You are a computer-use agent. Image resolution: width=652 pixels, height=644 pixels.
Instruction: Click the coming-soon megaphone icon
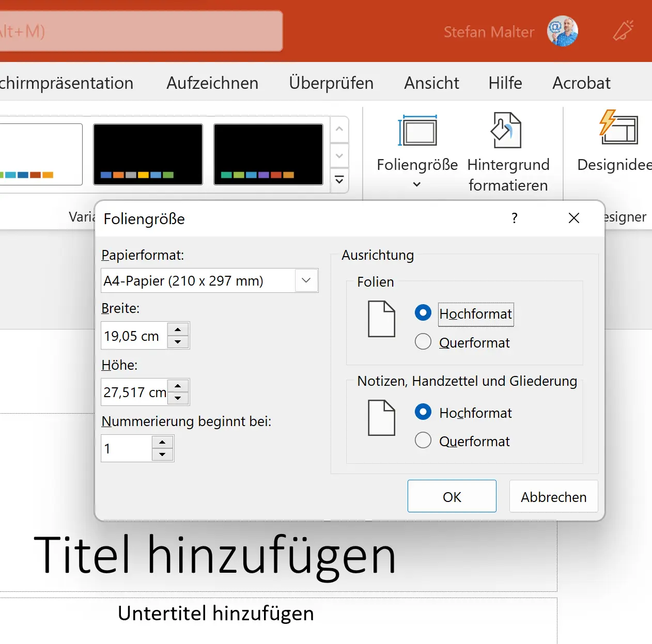pyautogui.click(x=623, y=31)
